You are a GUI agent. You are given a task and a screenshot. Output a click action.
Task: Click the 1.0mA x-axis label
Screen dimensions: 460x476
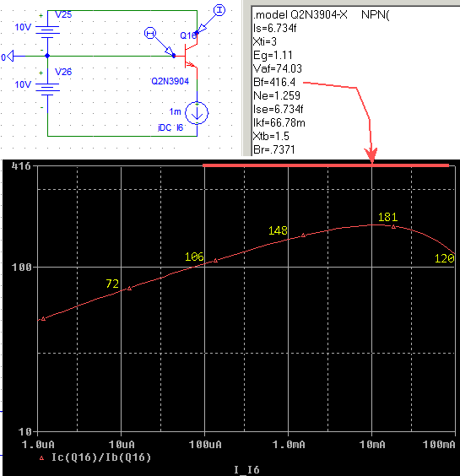point(289,445)
